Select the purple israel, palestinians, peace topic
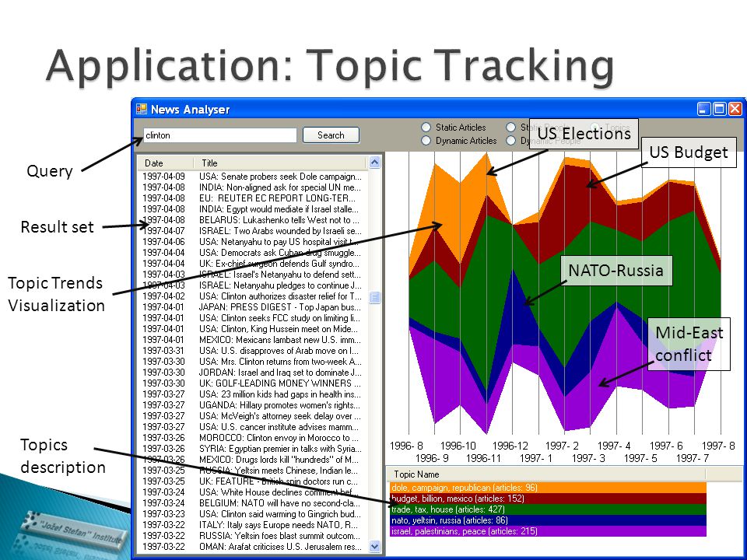Screen dimensions: 747x560 pos(548,531)
